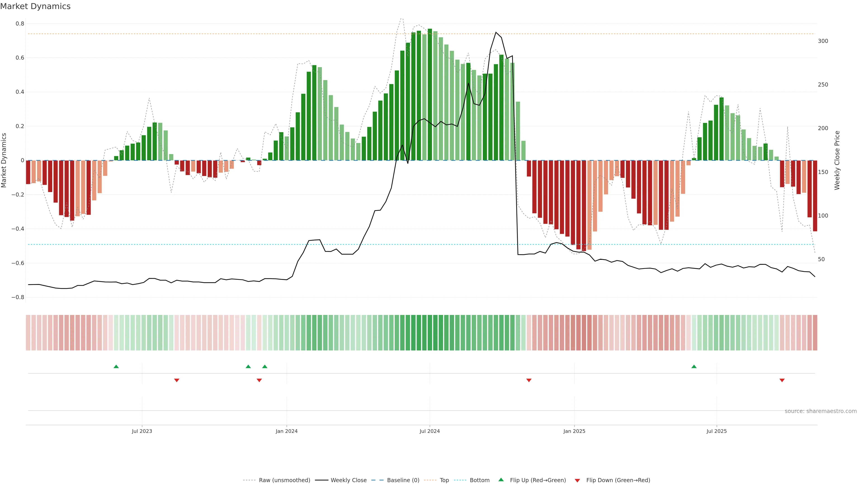Click the first red flip-down marker after Jul 2023

coord(177,380)
